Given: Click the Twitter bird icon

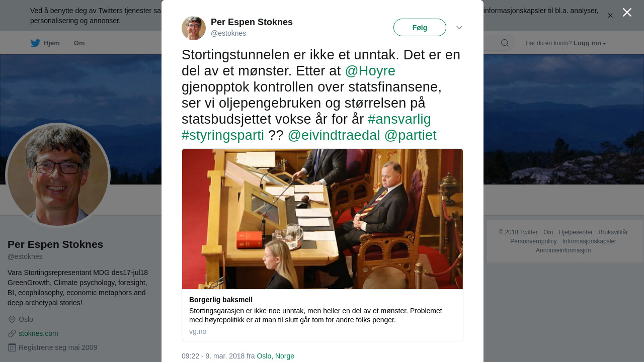Looking at the screenshot, I should (x=35, y=43).
